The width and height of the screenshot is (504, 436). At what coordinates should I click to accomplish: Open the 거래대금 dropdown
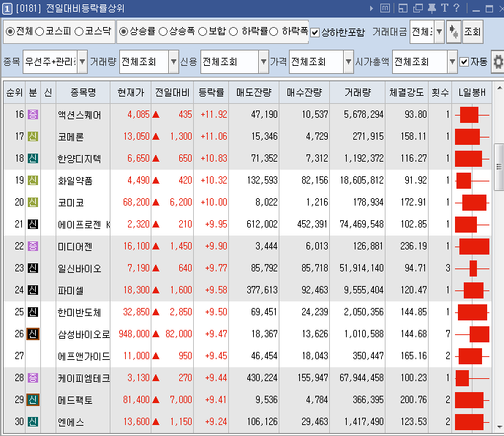[x=440, y=31]
